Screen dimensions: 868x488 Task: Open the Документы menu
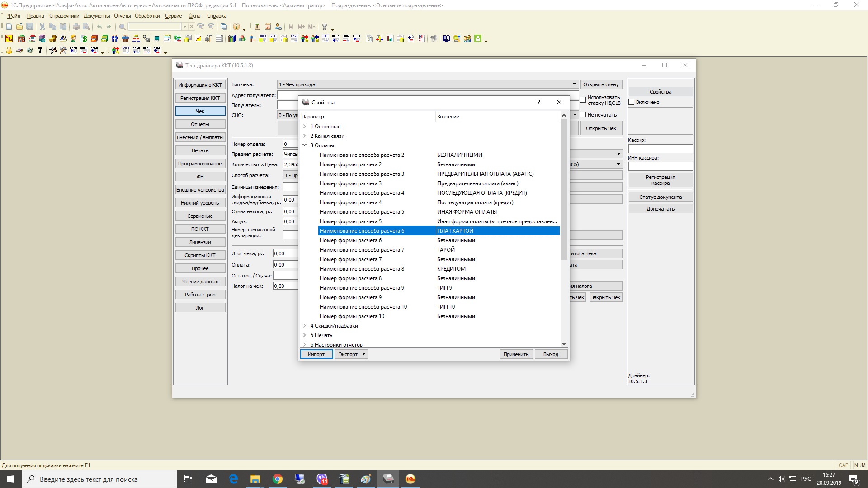pos(97,16)
